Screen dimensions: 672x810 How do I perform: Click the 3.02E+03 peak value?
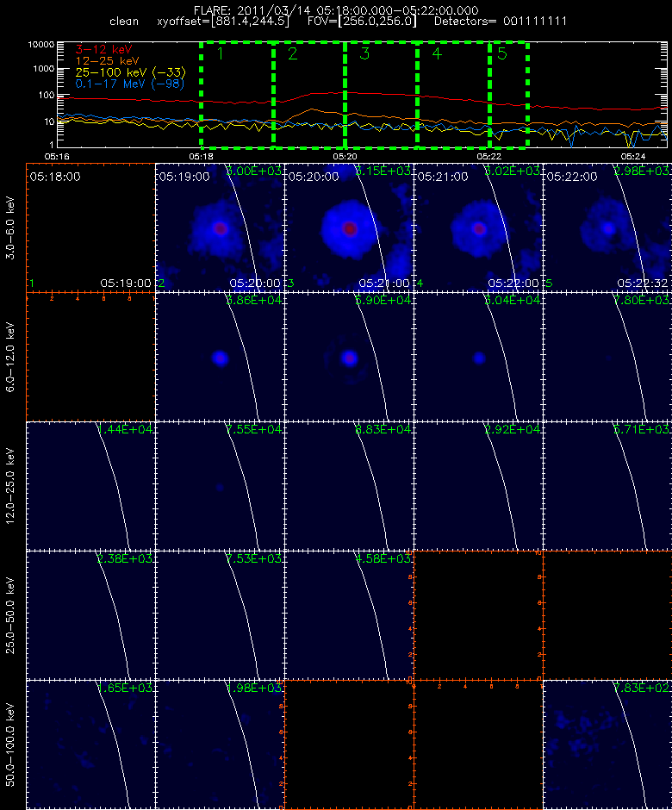tap(513, 171)
